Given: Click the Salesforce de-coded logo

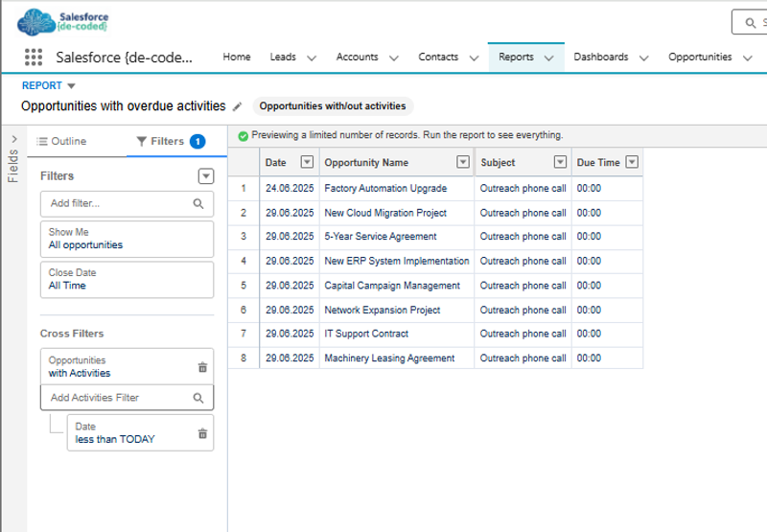Looking at the screenshot, I should (x=63, y=22).
